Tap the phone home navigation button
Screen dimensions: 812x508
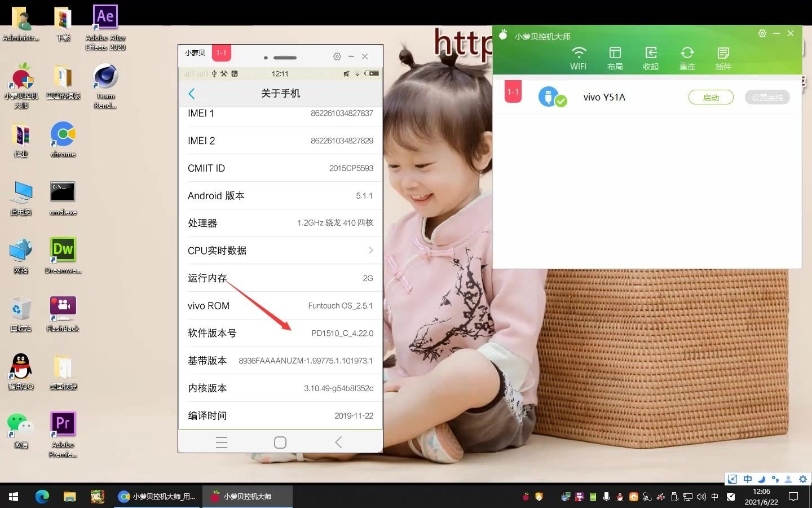click(x=280, y=443)
